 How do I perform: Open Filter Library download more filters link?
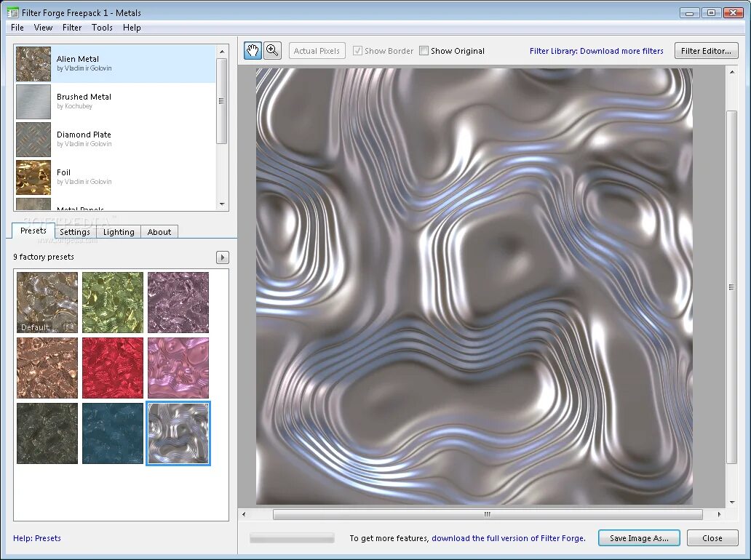596,51
